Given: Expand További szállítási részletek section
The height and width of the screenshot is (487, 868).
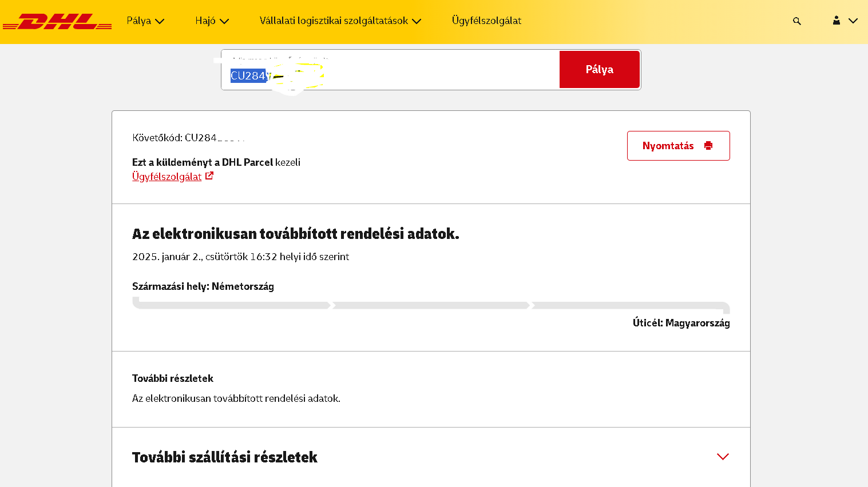Looking at the screenshot, I should click(723, 457).
